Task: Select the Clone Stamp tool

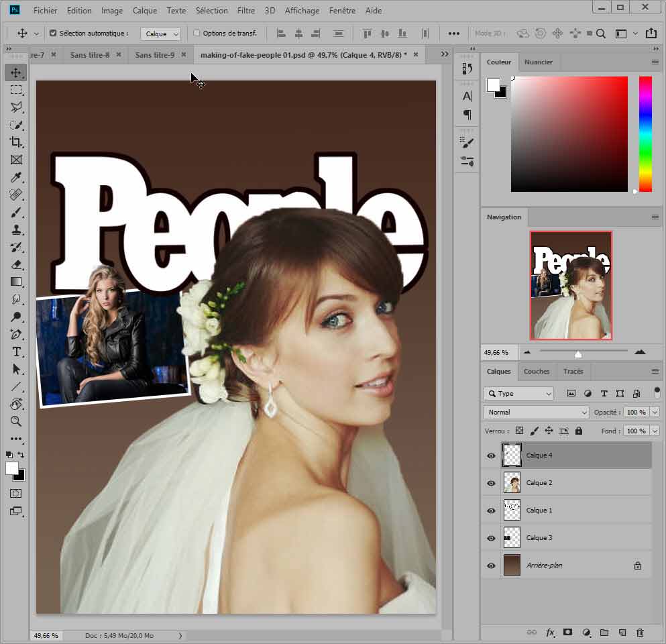Action: tap(15, 230)
